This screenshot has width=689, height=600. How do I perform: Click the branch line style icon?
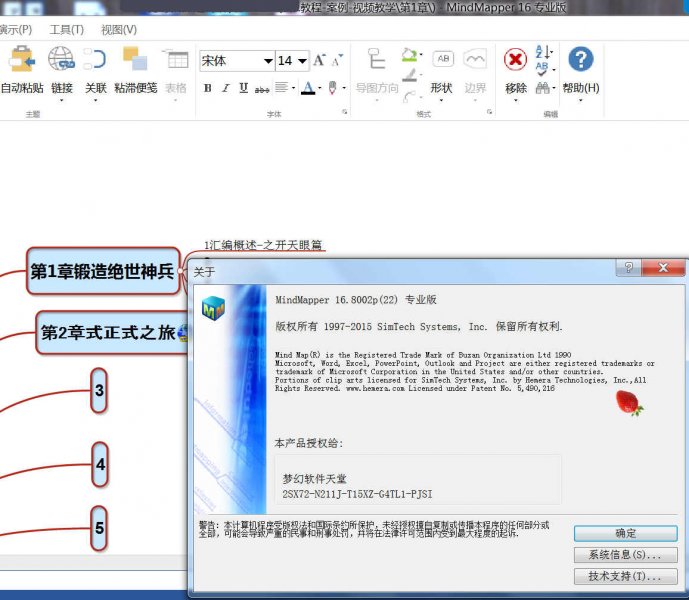pyautogui.click(x=410, y=96)
